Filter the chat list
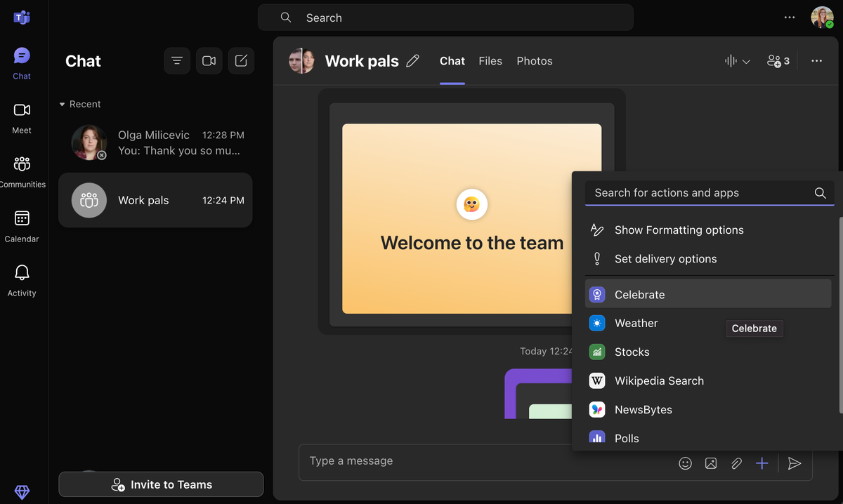 (x=177, y=61)
